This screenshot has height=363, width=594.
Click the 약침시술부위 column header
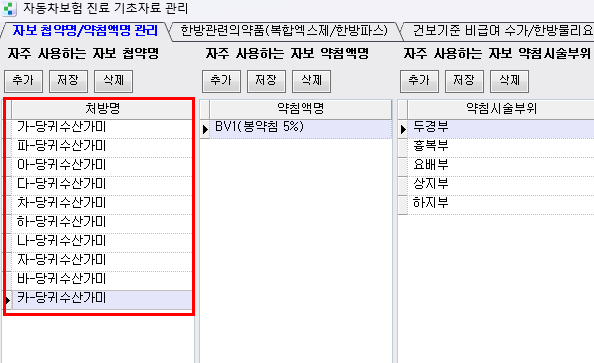click(501, 109)
